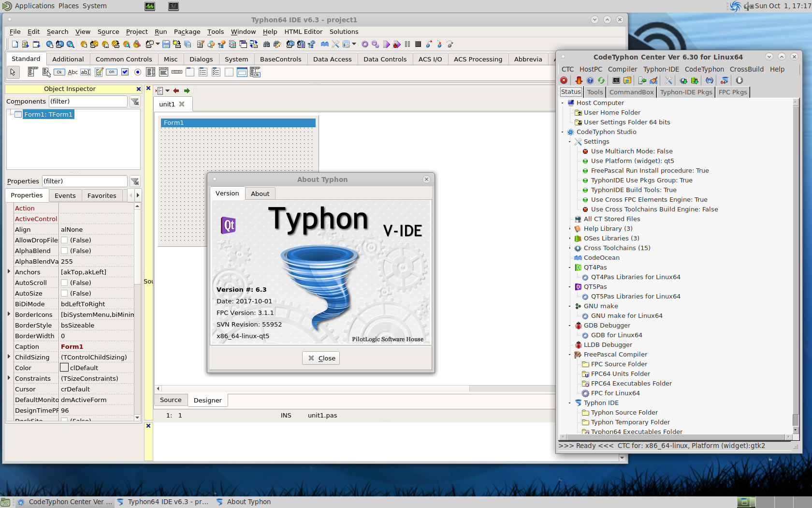Pick the TScrollBar component icon

coord(177,72)
